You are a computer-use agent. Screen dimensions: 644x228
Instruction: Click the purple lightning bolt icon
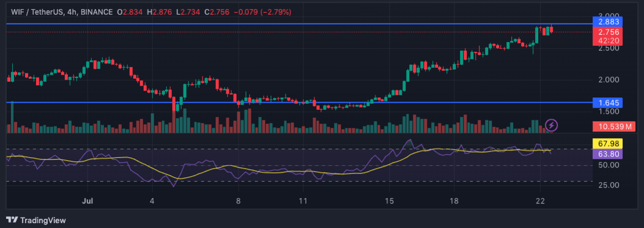[551, 125]
